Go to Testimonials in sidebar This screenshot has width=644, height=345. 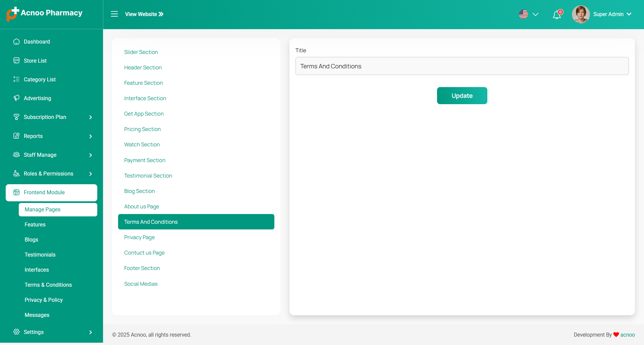click(40, 255)
